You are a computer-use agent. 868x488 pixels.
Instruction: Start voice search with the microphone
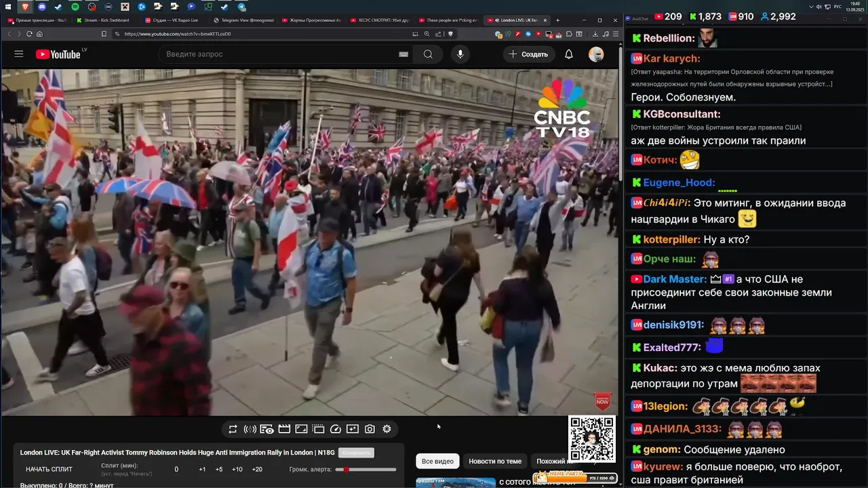click(460, 54)
